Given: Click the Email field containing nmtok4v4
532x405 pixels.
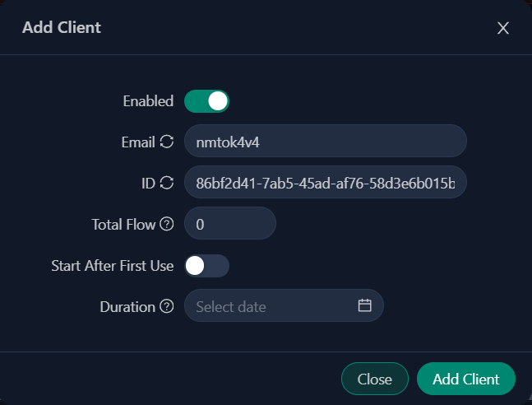Looking at the screenshot, I should point(325,142).
